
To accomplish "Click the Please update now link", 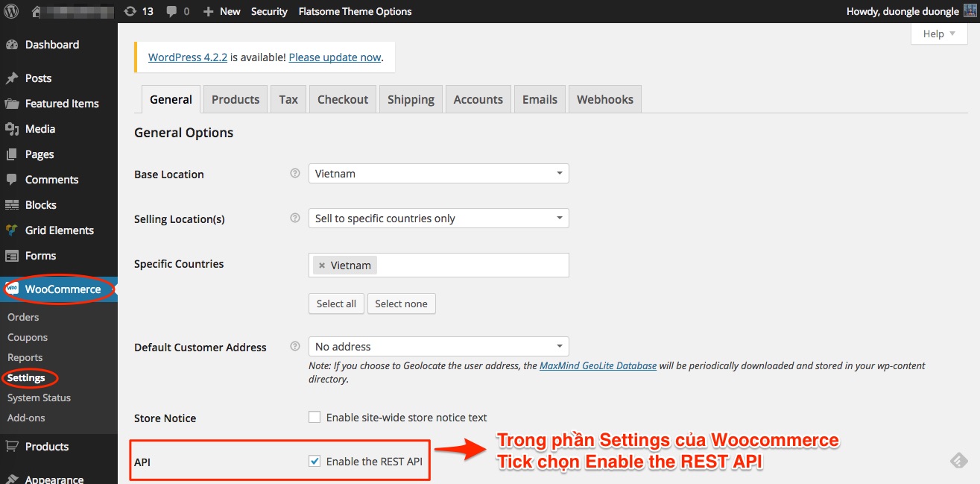I will coord(335,57).
